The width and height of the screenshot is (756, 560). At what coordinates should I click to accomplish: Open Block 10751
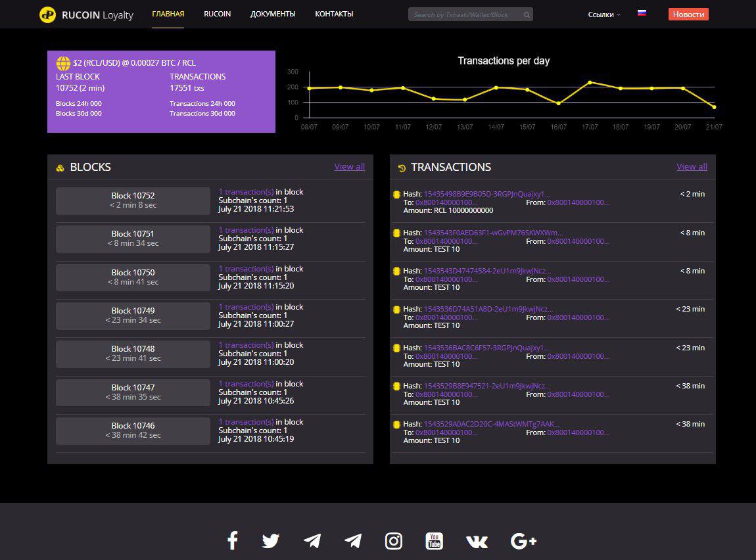pyautogui.click(x=133, y=239)
